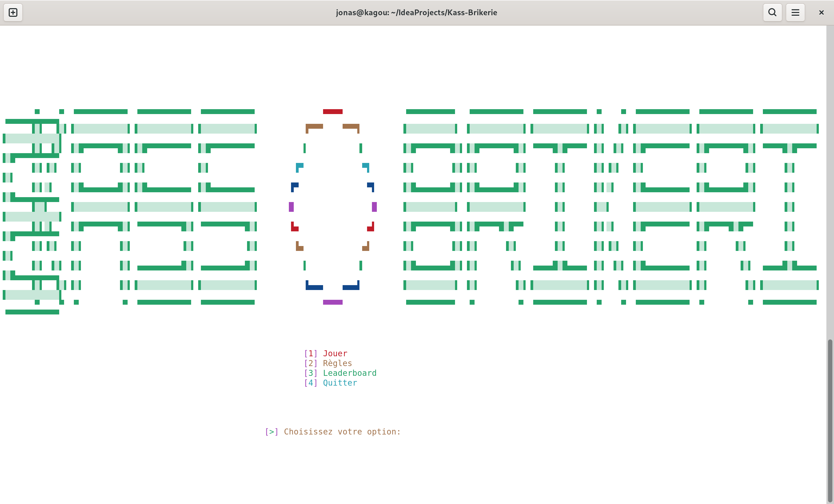The width and height of the screenshot is (834, 504).
Task: Click the Choisissez votre option prompt
Action: (x=342, y=431)
